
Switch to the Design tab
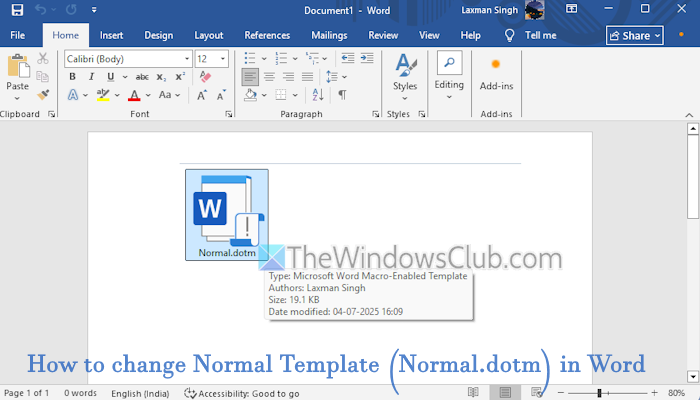pyautogui.click(x=158, y=35)
